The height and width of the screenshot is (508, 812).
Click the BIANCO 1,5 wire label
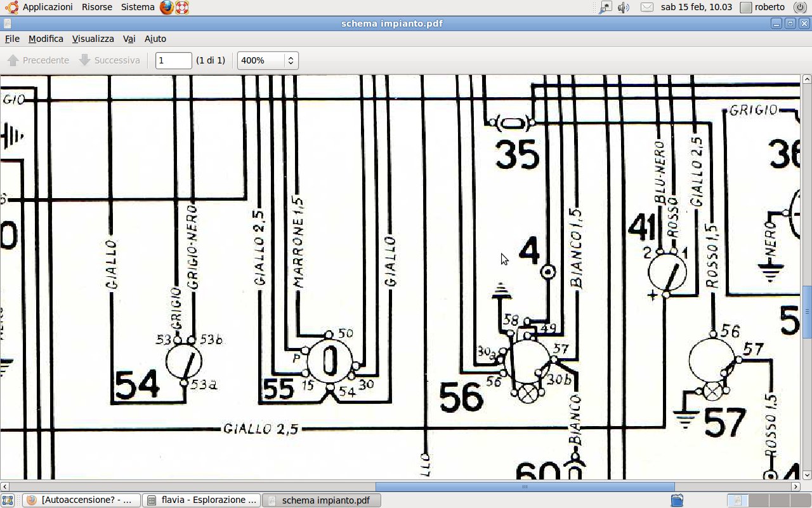(x=576, y=248)
